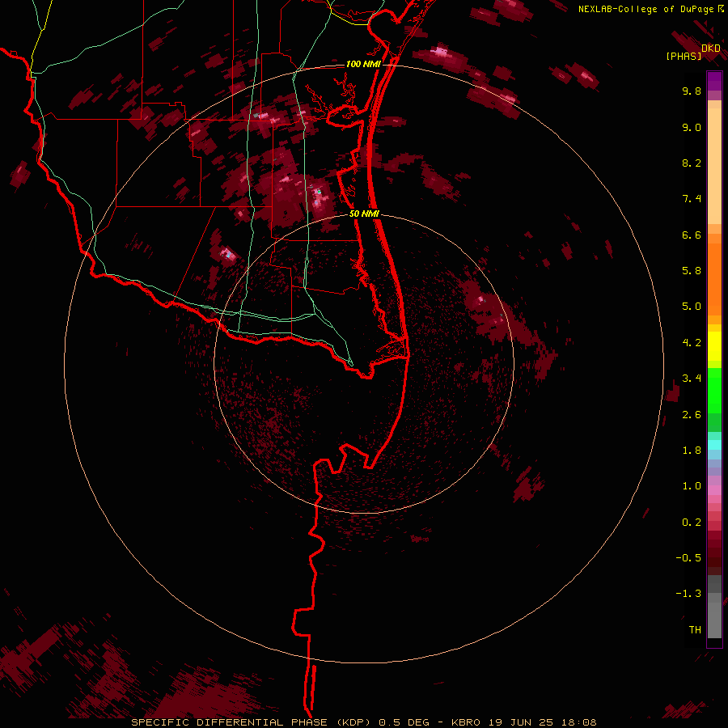Click the 50 NMI range ring label
This screenshot has width=728, height=728.
point(364,214)
